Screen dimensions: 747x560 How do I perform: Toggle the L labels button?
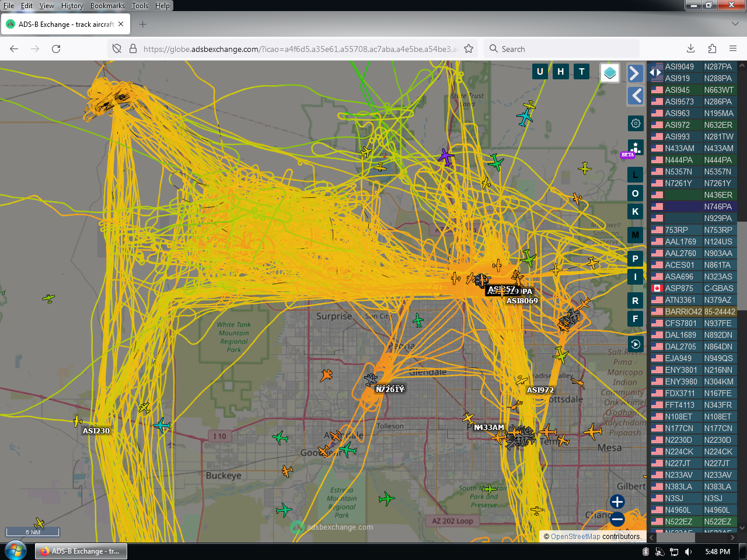(636, 175)
